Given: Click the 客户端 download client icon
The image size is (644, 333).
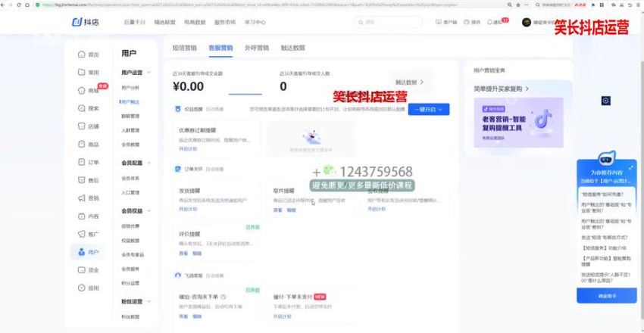Looking at the screenshot, I should tap(438, 22).
